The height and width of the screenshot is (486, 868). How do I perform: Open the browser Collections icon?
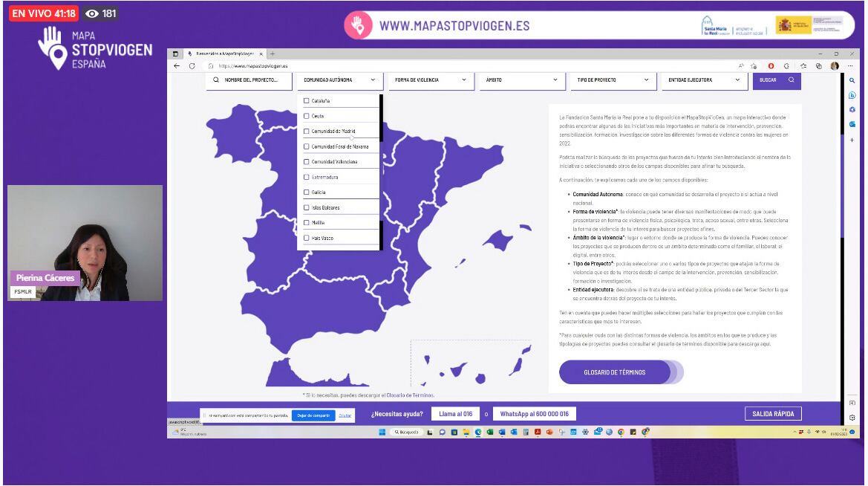tap(819, 66)
